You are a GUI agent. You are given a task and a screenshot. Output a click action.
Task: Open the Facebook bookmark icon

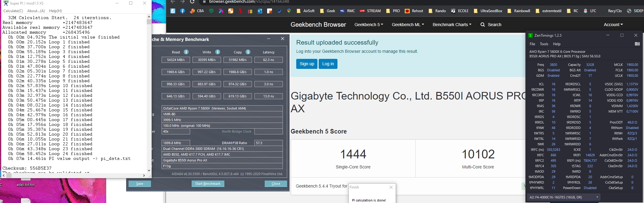click(x=183, y=11)
